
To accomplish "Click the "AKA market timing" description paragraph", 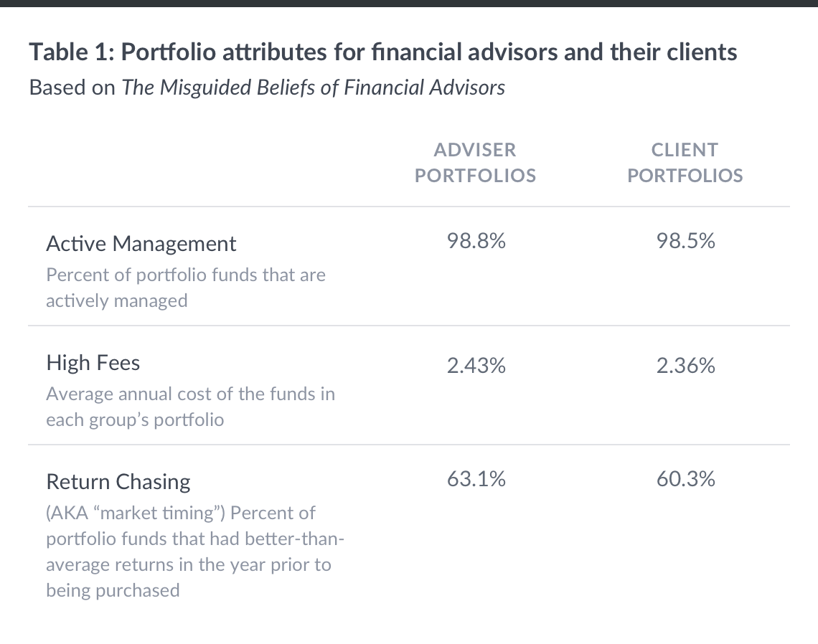I will 189,551.
